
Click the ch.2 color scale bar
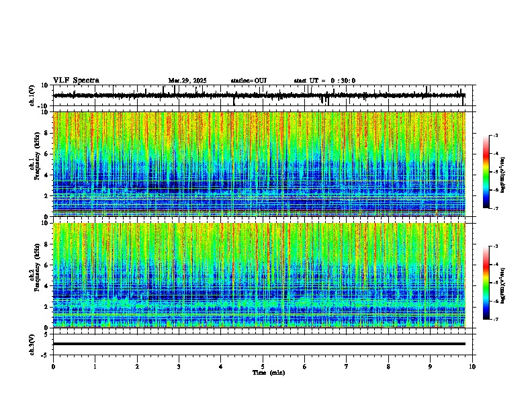tap(486, 283)
